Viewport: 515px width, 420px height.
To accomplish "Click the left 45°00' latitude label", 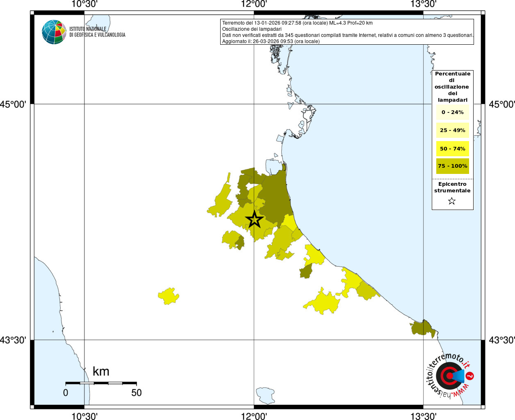I will 13,104.
